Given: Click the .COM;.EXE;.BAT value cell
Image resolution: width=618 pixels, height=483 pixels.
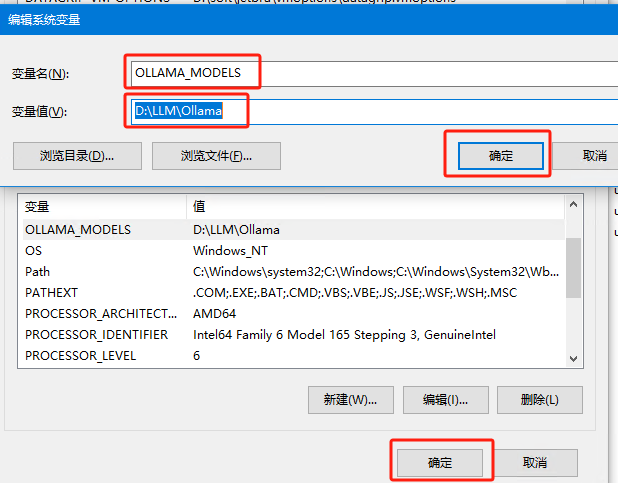Looking at the screenshot, I should (x=355, y=293).
